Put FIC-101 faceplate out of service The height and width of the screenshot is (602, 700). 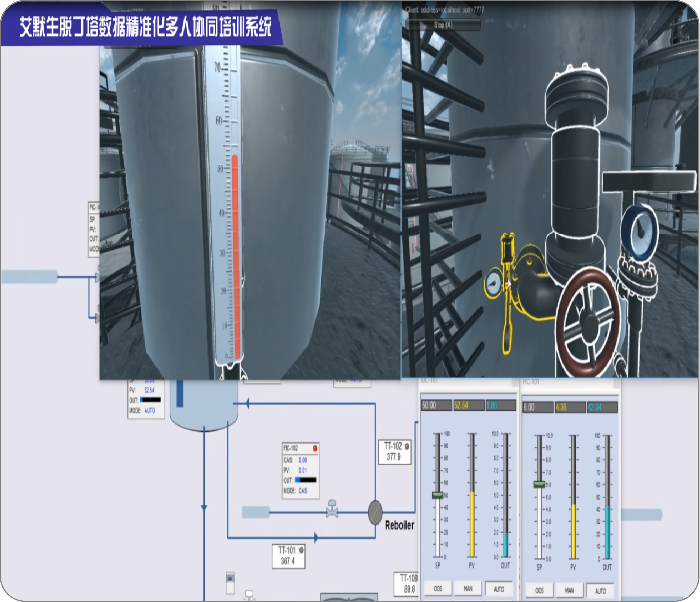539,590
